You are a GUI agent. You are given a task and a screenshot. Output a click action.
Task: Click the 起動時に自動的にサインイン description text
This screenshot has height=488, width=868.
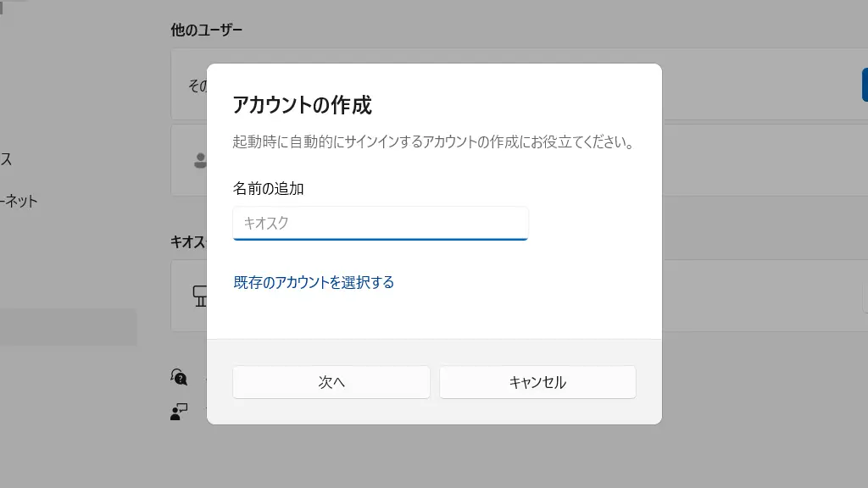point(433,141)
